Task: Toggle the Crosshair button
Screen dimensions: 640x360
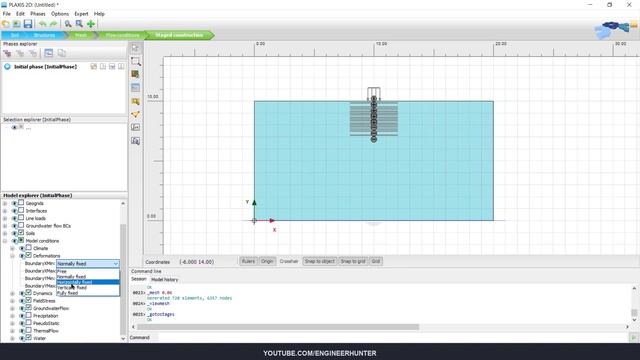Action: (x=289, y=261)
